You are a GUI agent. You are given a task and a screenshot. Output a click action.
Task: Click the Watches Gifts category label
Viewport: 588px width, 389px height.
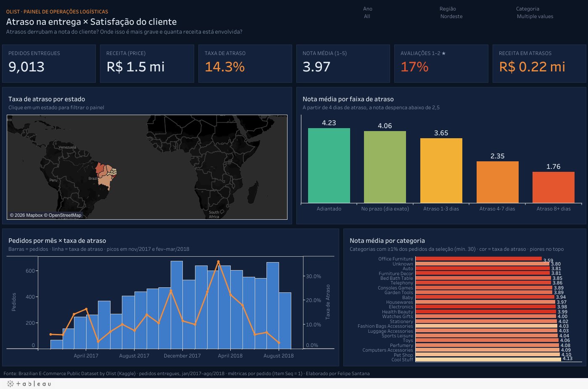(398, 316)
